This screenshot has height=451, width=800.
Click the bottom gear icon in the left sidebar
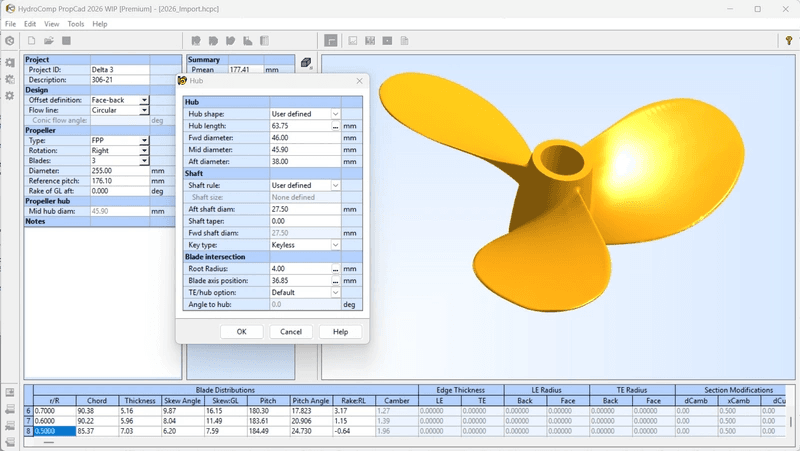[10, 95]
